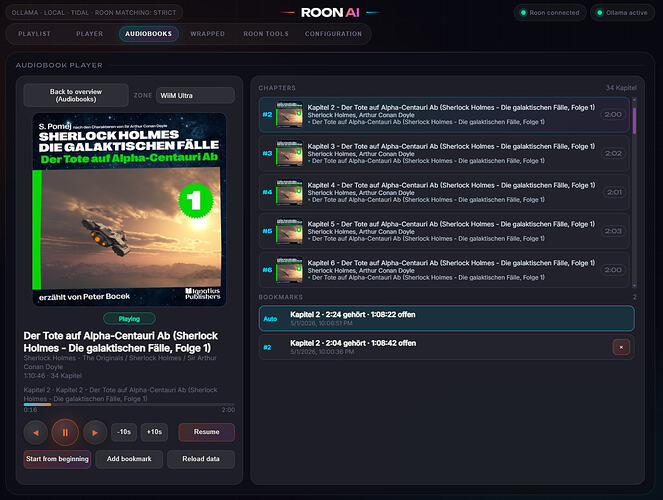Seek on the chapter progress bar
The width and height of the screenshot is (663, 500).
point(129,404)
